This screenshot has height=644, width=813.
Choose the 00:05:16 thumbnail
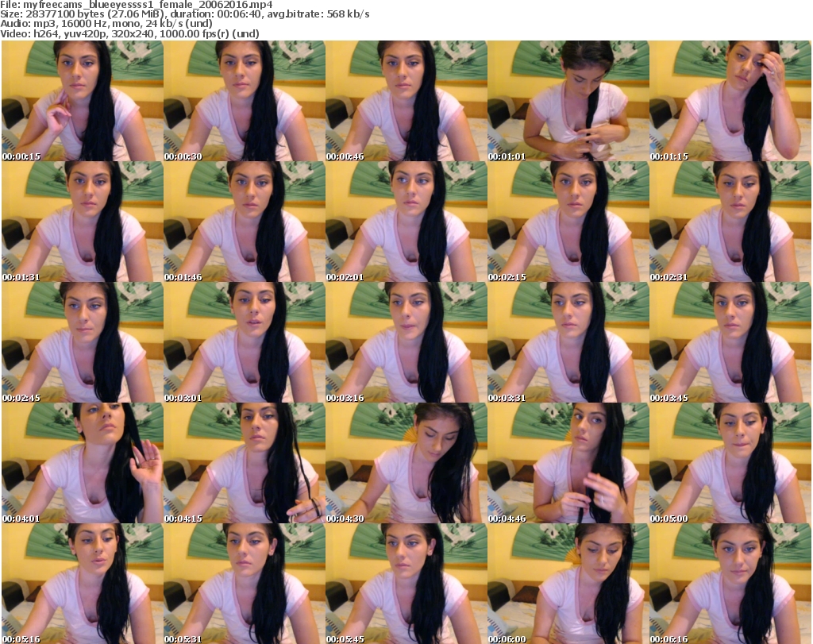(83, 584)
